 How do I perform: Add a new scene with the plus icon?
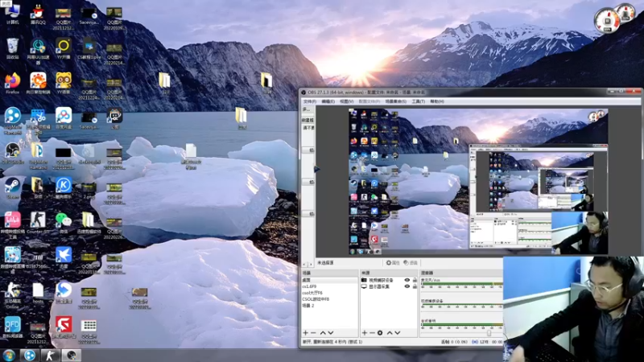[x=305, y=332]
